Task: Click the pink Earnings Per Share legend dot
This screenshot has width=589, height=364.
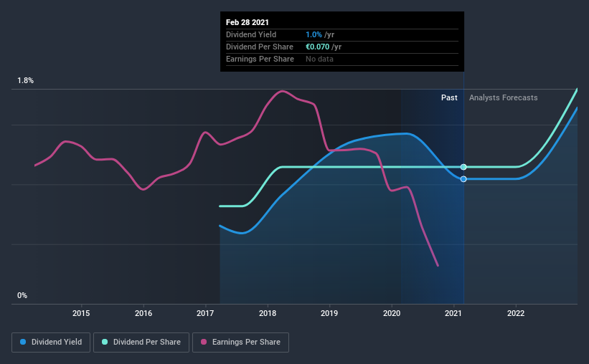Action: tap(204, 342)
